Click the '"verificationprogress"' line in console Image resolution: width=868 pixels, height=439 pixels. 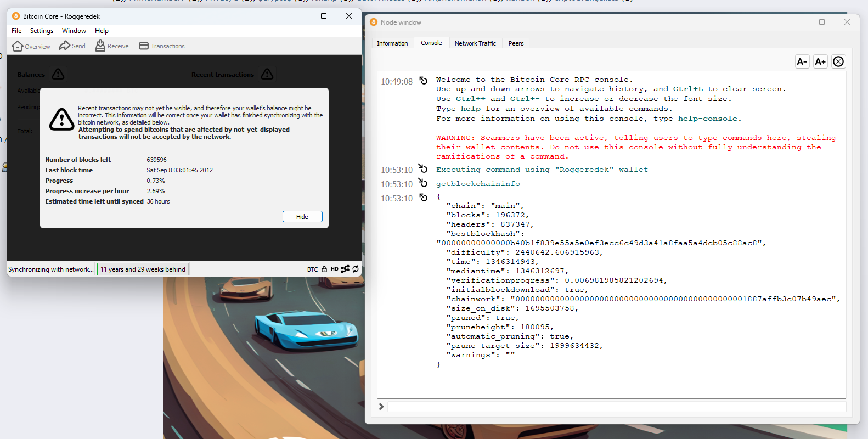coord(557,280)
